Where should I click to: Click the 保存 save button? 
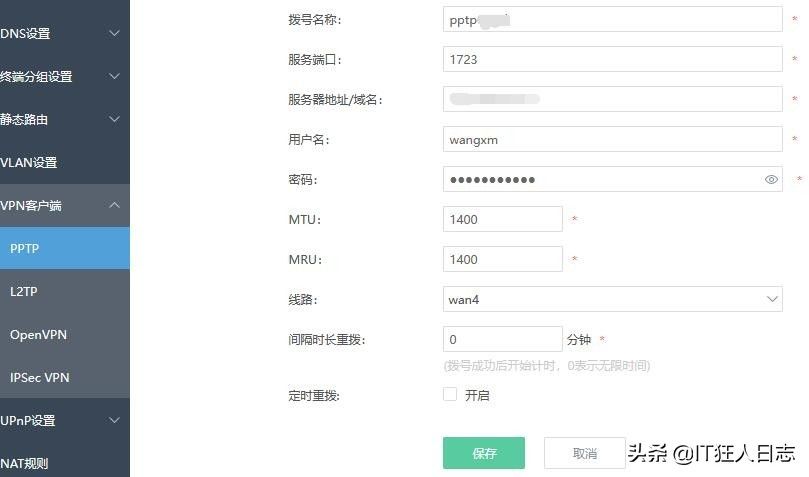[484, 453]
